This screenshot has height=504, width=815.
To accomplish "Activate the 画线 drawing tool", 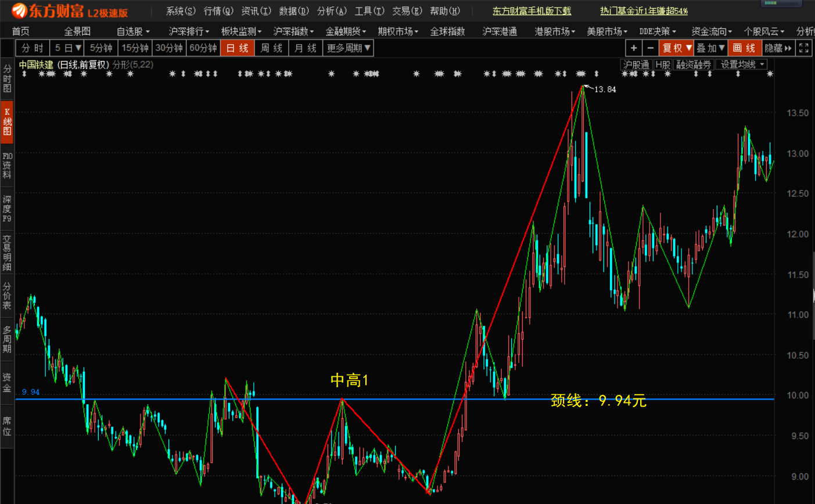I will pos(744,49).
